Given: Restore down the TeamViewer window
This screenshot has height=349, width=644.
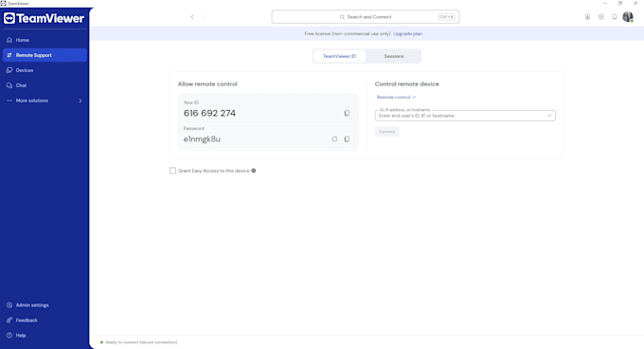Looking at the screenshot, I should pos(619,3).
